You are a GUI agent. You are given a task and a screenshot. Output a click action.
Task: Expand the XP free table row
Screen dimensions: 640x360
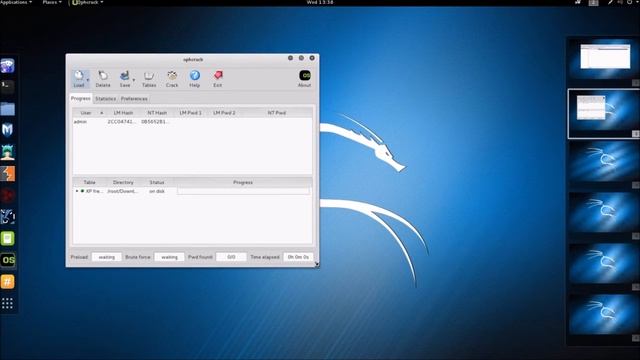pyautogui.click(x=77, y=191)
